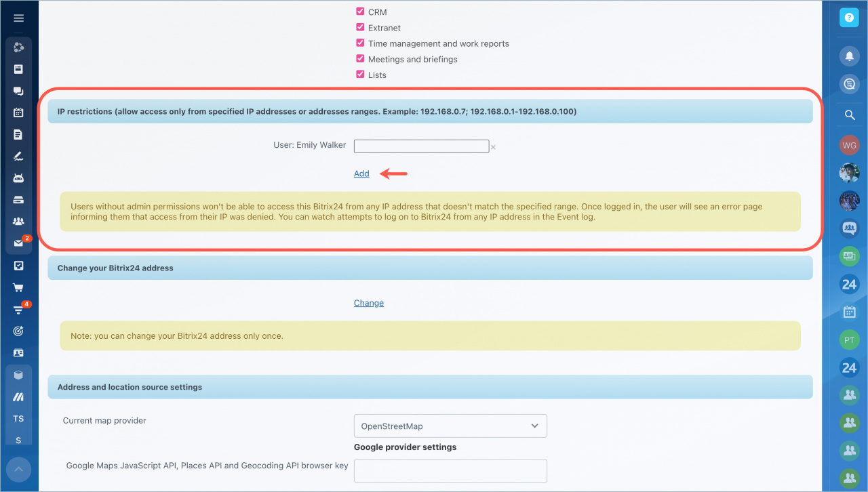Open the funnel icon with badge 4
This screenshot has width=868, height=492.
18,309
